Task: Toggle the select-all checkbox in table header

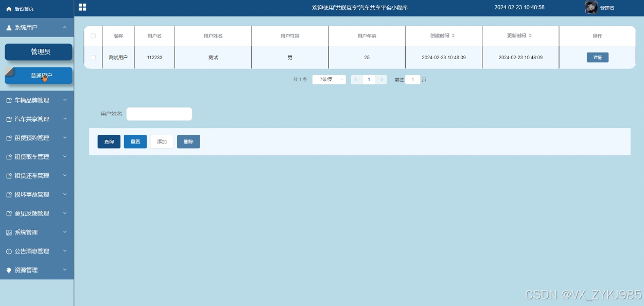Action: pos(93,36)
